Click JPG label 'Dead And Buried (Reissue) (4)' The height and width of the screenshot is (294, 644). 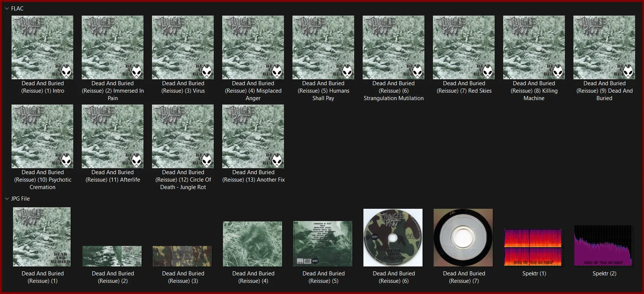(253, 277)
